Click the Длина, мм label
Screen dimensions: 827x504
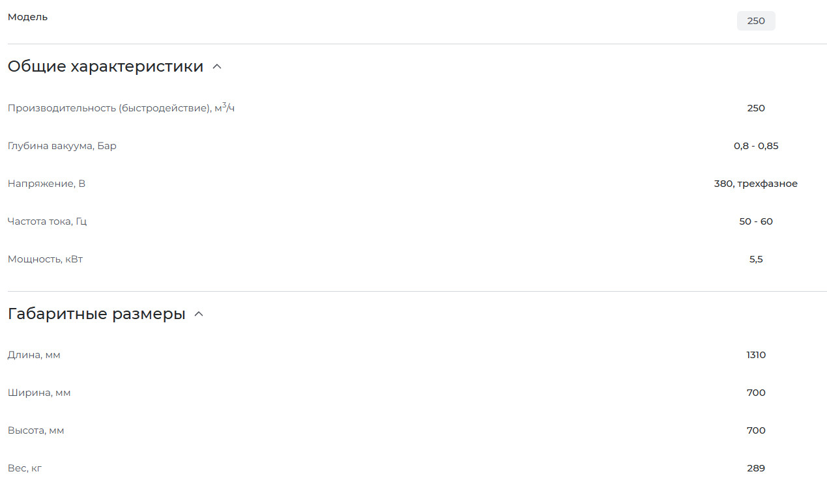(x=34, y=355)
